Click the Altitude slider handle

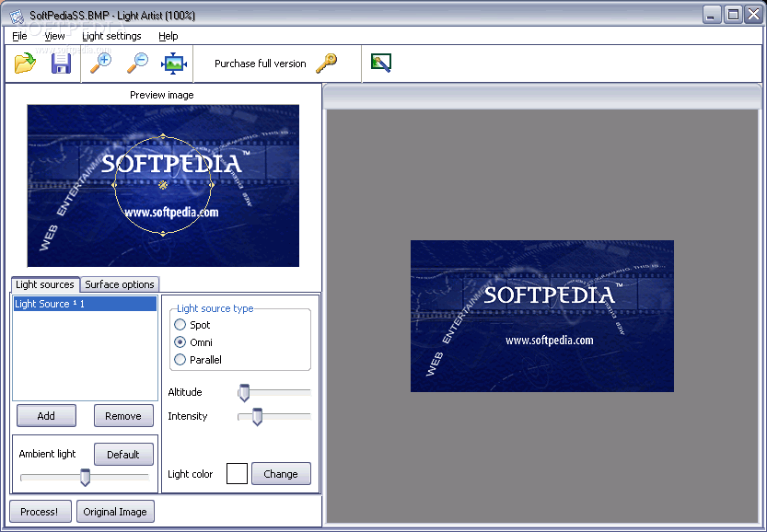[244, 393]
